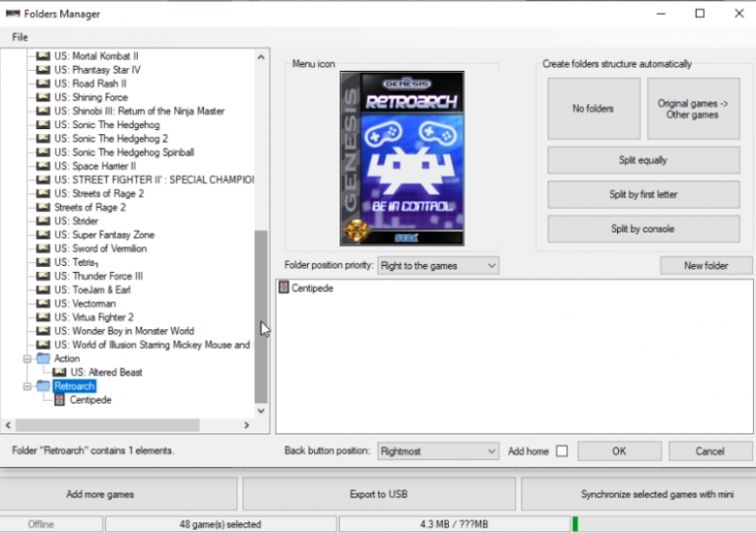Click the icon beside Centipede in tree
Image resolution: width=756 pixels, height=533 pixels.
pyautogui.click(x=59, y=400)
